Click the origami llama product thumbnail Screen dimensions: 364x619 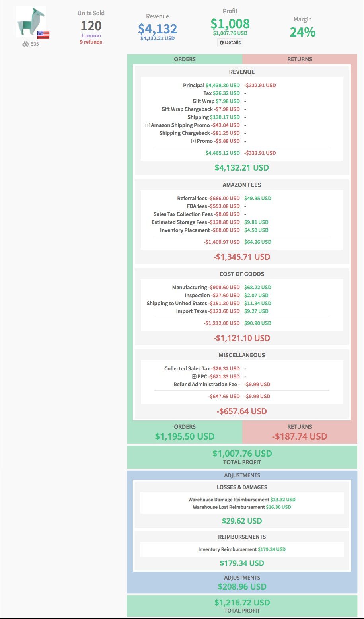pos(31,22)
